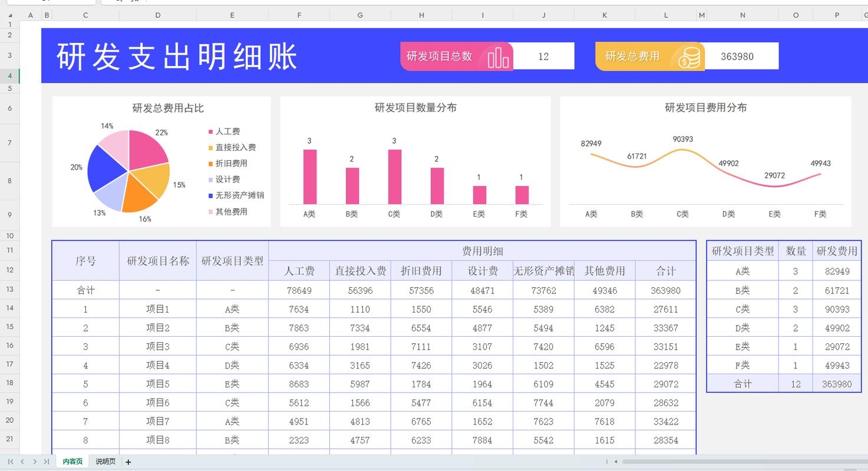Image resolution: width=868 pixels, height=471 pixels.
Task: Click the bar chart icon beside 研发项目总数
Action: [x=498, y=57]
